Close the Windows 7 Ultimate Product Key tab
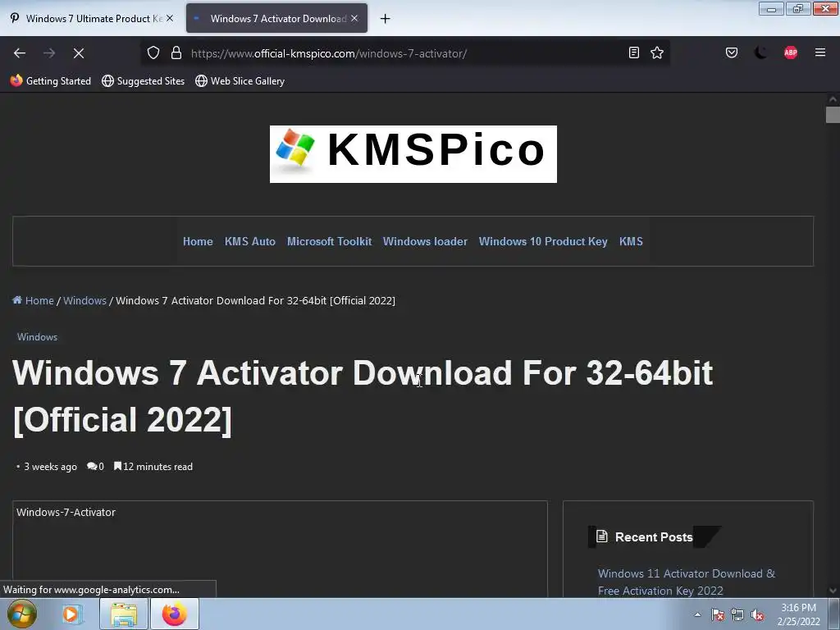The width and height of the screenshot is (840, 630). point(170,18)
